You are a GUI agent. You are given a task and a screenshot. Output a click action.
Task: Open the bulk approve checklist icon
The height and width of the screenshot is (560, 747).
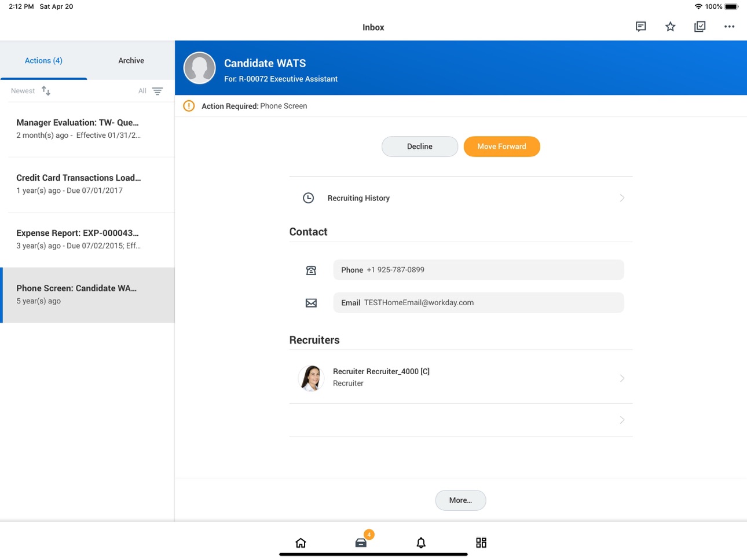point(700,27)
